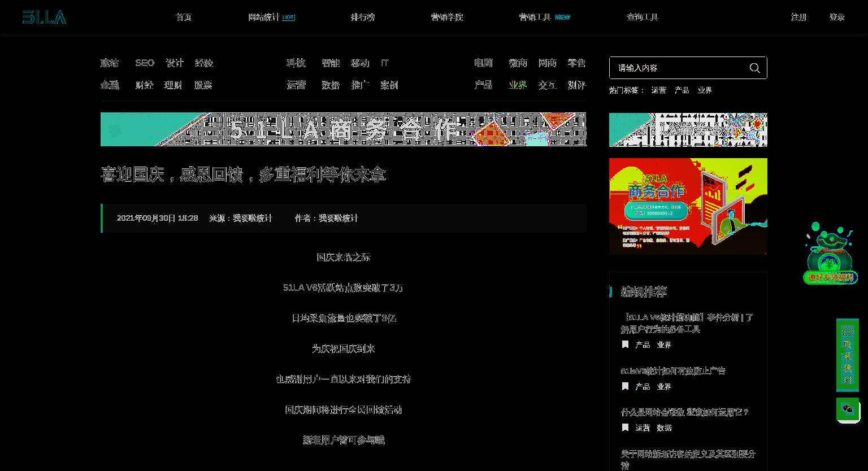The width and height of the screenshot is (868, 471).
Task: Open article 51laV6统计如何有效防止广告
Action: point(673,371)
